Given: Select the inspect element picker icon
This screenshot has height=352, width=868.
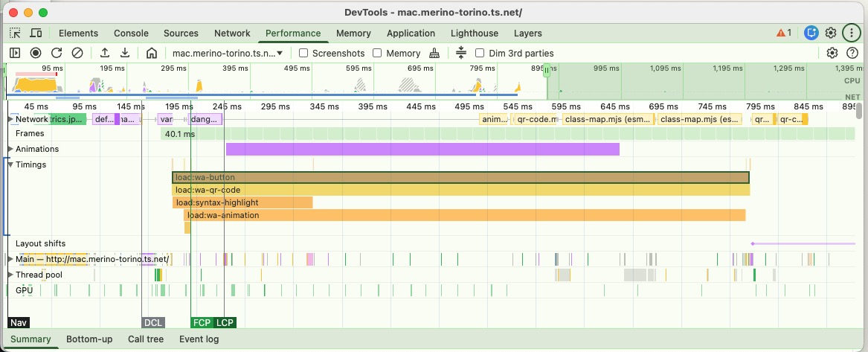Looking at the screenshot, I should (x=15, y=33).
